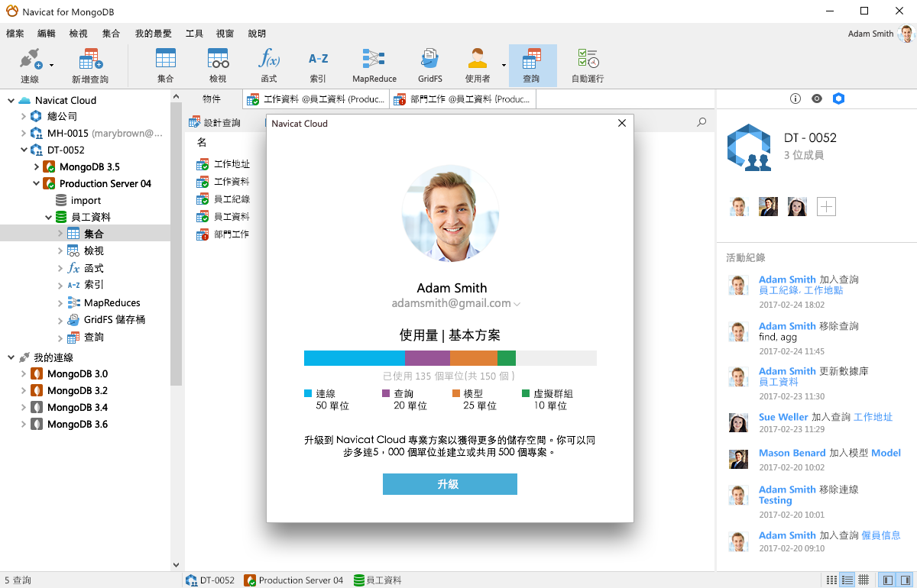Open the adamsmith@gmail.com account dropdown
The image size is (917, 588).
coord(517,304)
